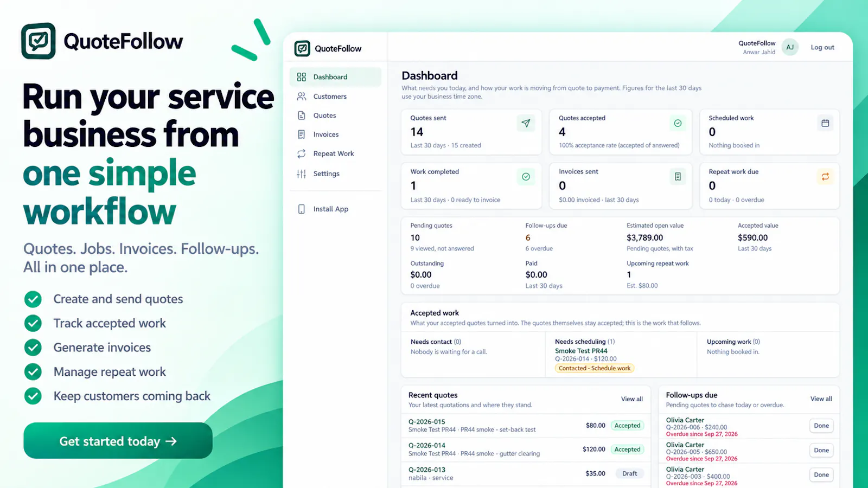Click View all for Recent quotes
Viewport: 868px width, 488px height.
(x=632, y=399)
